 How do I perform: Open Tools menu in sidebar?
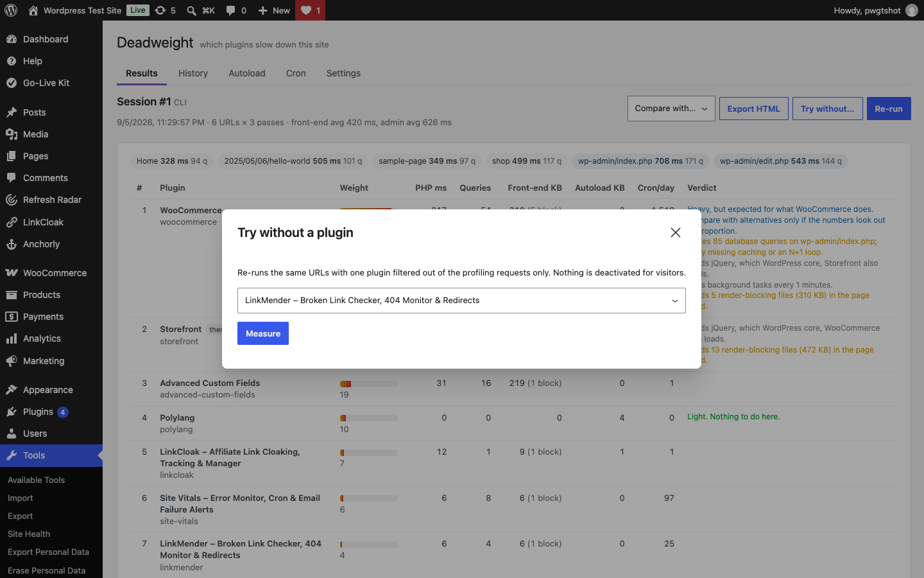51,455
